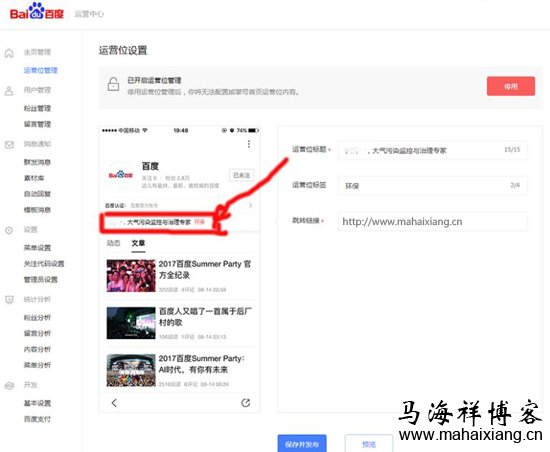Click the 运营位标题 title input field

point(432,150)
